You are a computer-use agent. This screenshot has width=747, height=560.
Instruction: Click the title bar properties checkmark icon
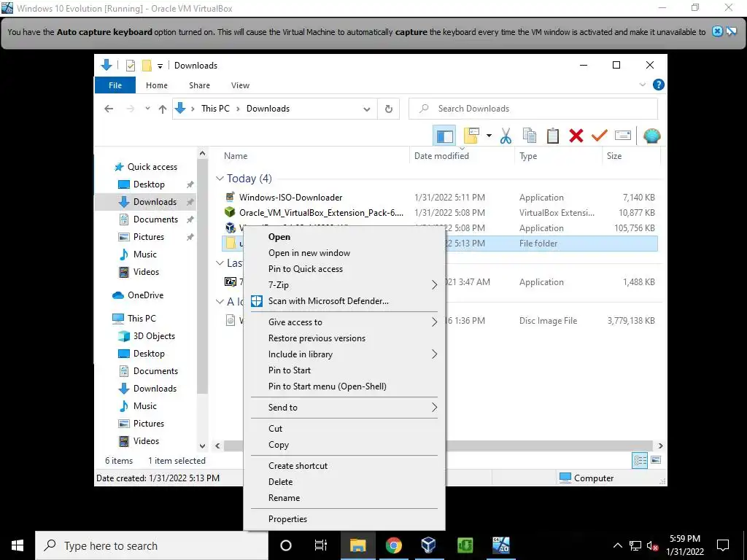coord(130,65)
